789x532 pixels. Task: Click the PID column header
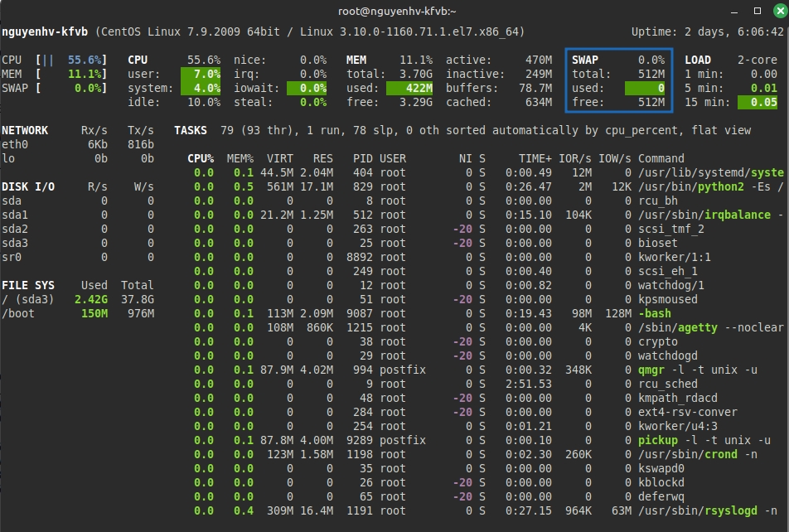[362, 158]
